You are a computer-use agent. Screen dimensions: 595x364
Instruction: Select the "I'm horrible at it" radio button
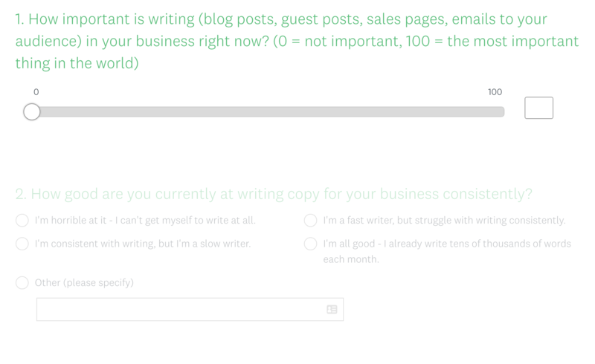(22, 221)
